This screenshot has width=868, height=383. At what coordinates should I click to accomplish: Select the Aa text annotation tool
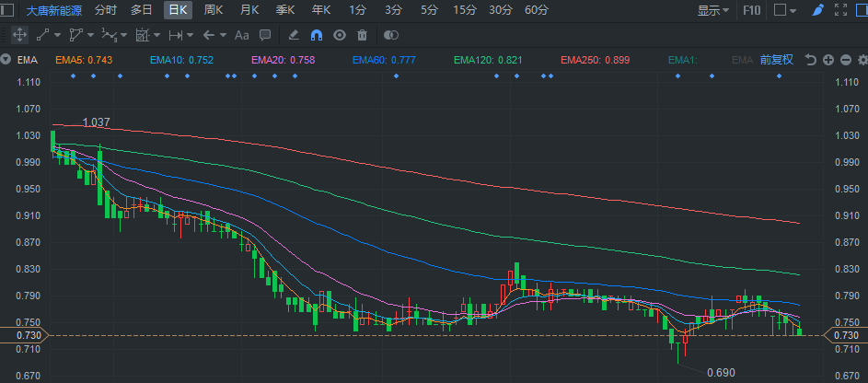tap(241, 35)
